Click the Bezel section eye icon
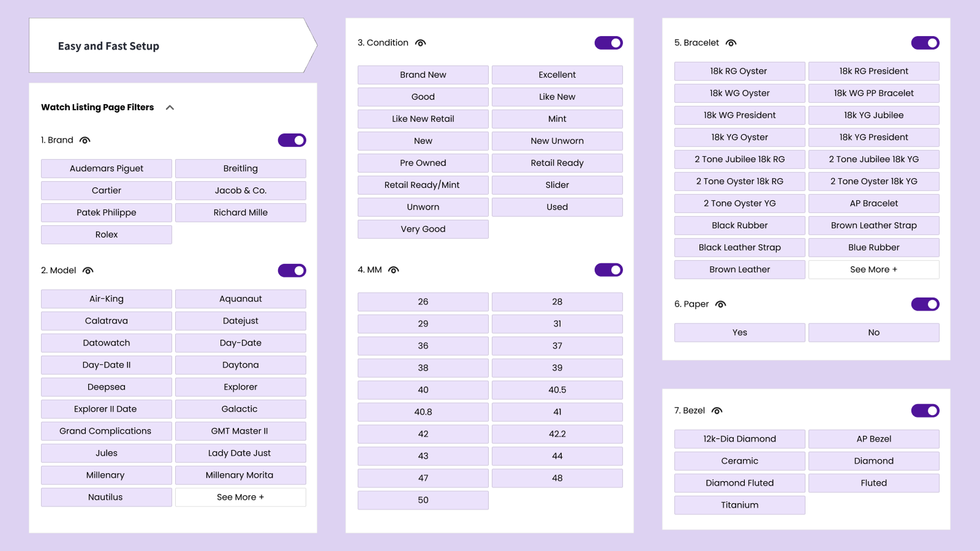 coord(717,410)
